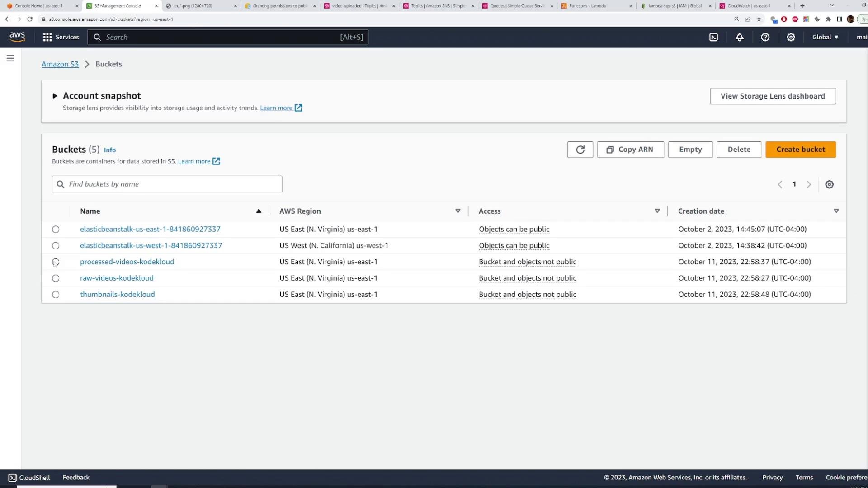Sort by Access column arrow

tap(657, 211)
